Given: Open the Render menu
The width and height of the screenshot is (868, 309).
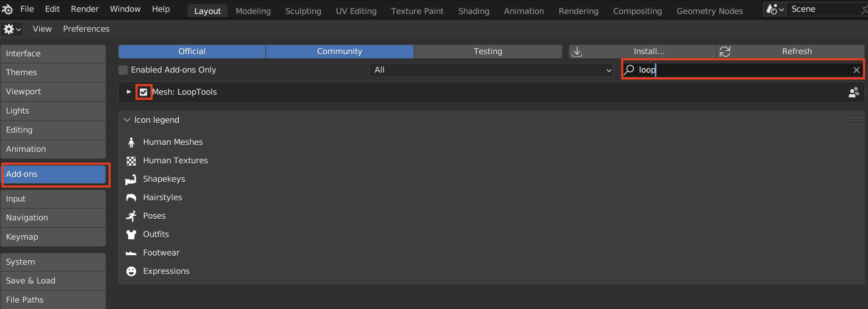Looking at the screenshot, I should (x=85, y=9).
